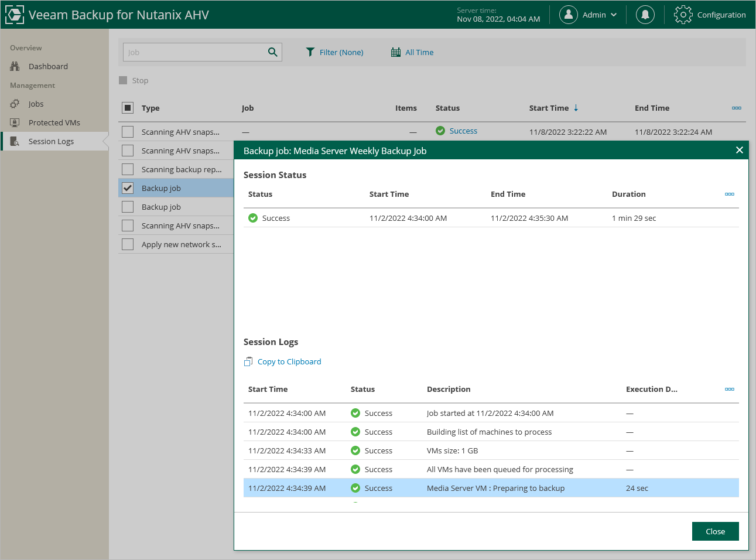
Task: Click the Copy to Clipboard icon
Action: click(248, 362)
